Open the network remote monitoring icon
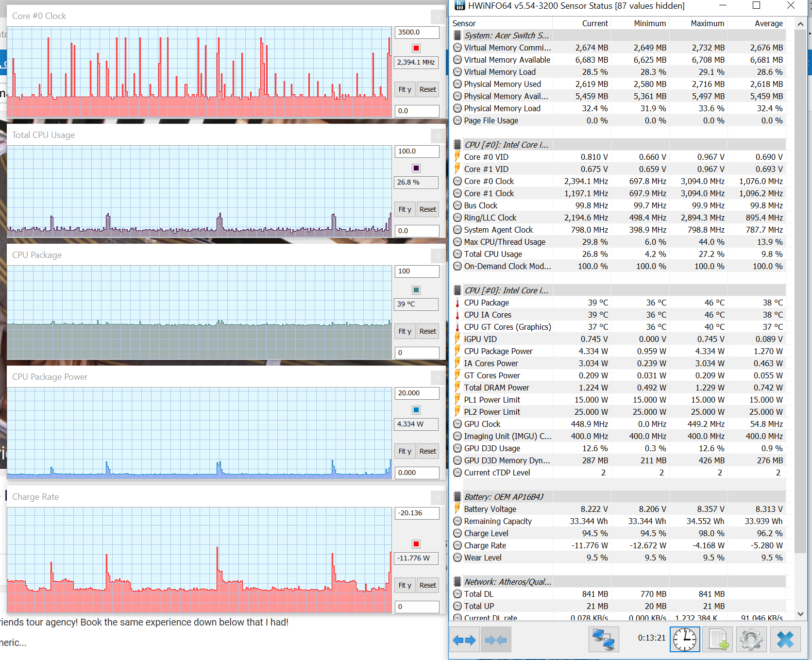The image size is (812, 660). tap(604, 640)
